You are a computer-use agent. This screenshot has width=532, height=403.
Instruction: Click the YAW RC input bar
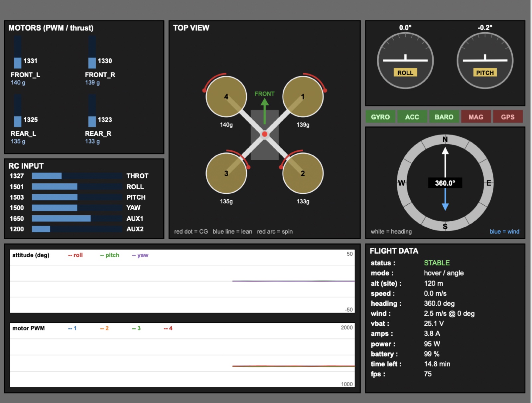(77, 208)
